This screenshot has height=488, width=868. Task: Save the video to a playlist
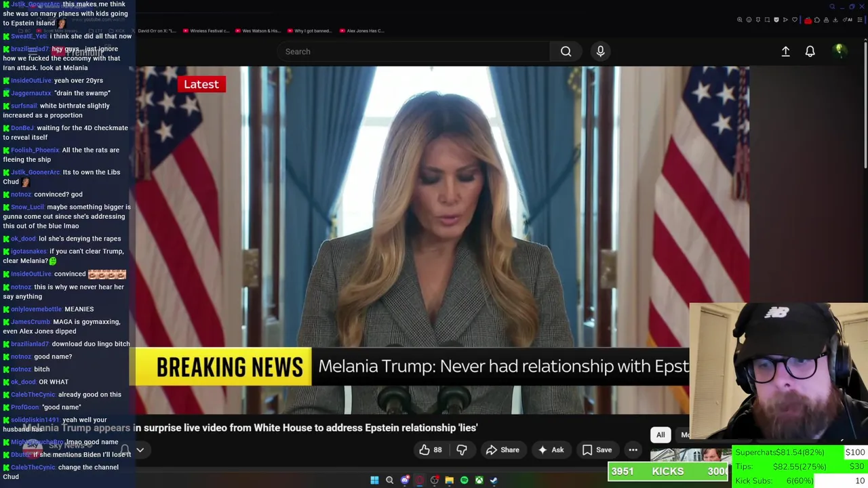[x=597, y=450]
